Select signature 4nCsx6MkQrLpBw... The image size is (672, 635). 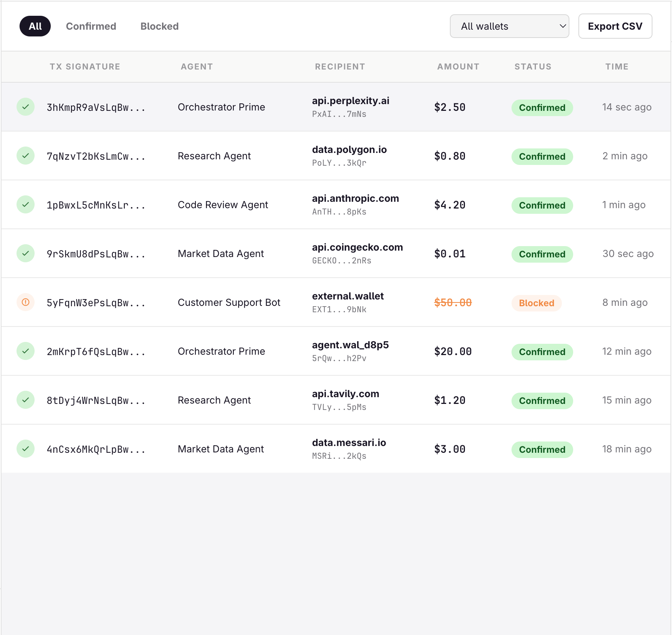coord(96,449)
